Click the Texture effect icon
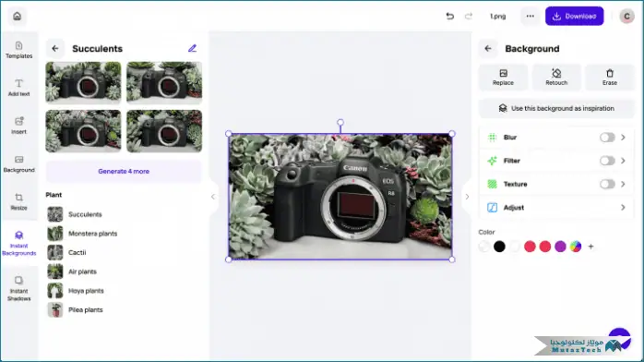 point(492,184)
